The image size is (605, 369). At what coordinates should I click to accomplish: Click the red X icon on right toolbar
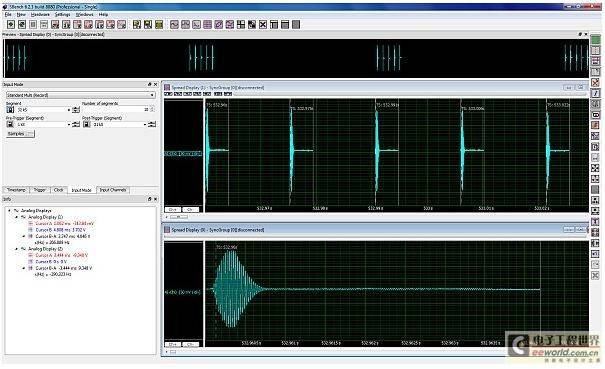[596, 82]
